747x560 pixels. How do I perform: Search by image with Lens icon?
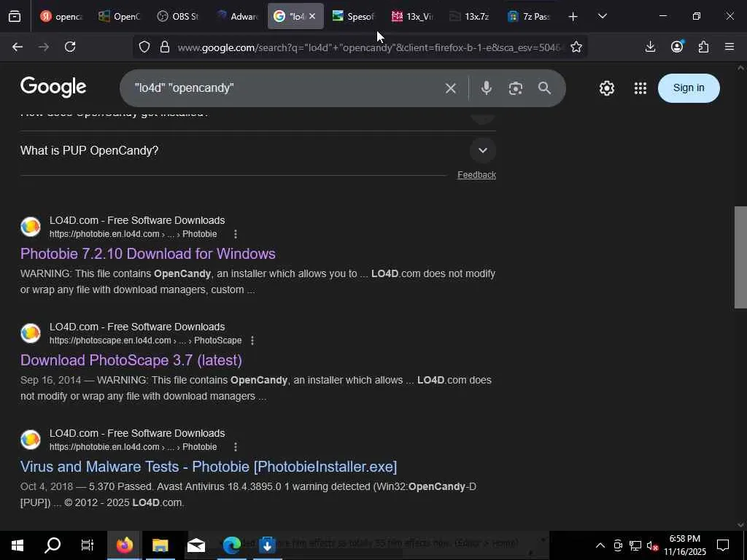point(516,88)
